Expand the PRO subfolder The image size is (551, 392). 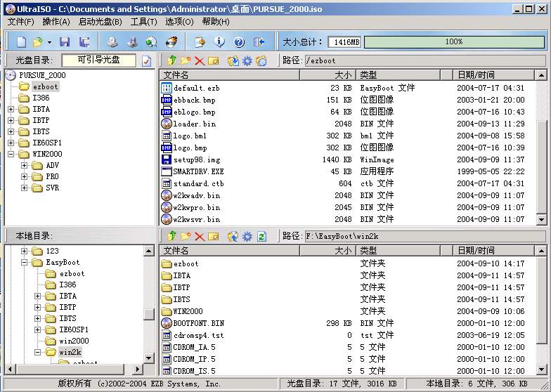point(24,177)
